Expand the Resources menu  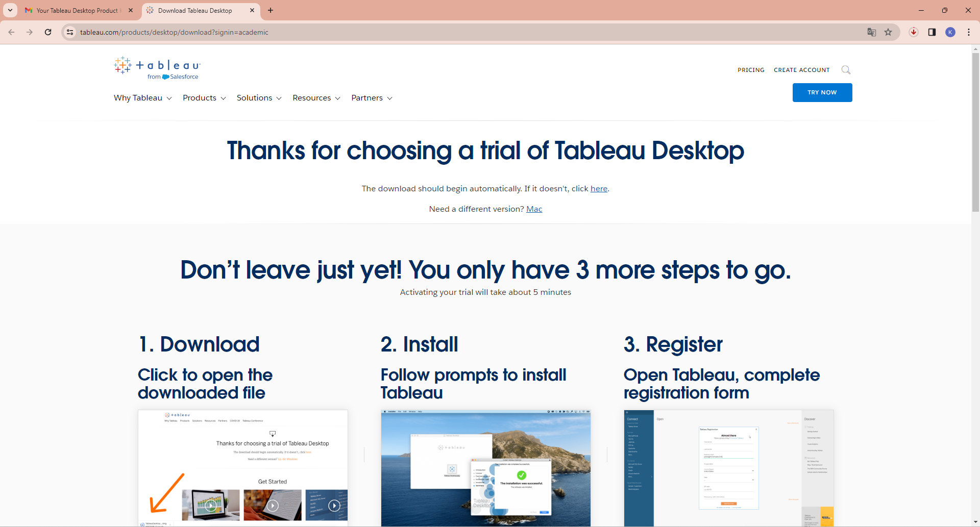pos(316,98)
